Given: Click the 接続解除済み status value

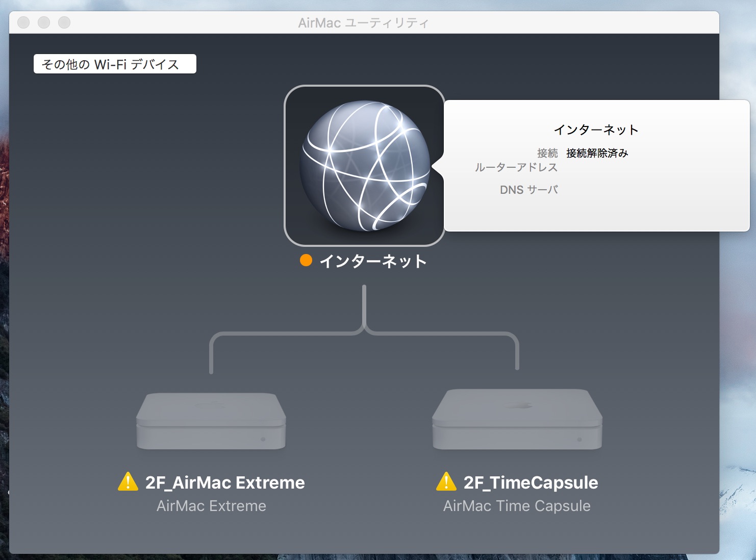Looking at the screenshot, I should pyautogui.click(x=597, y=153).
